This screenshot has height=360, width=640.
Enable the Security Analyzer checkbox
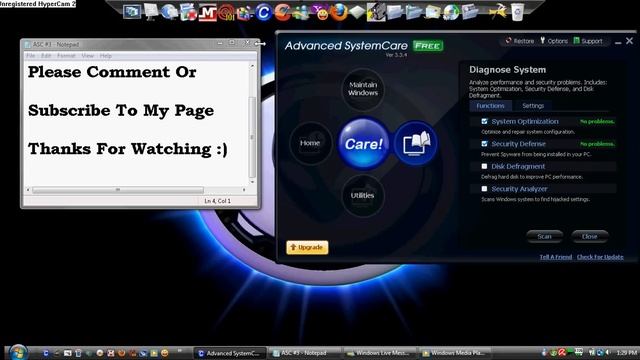click(x=484, y=189)
